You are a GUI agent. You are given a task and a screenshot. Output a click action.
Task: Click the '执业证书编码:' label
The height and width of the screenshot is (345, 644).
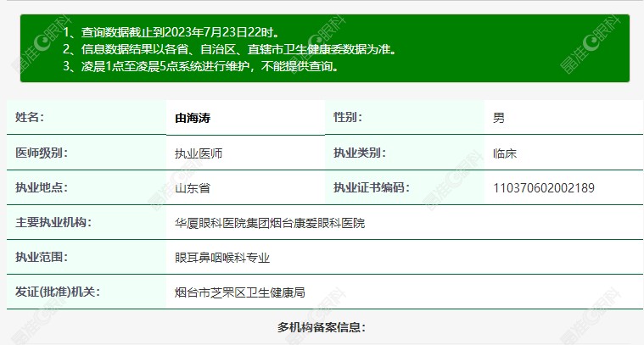coord(372,187)
